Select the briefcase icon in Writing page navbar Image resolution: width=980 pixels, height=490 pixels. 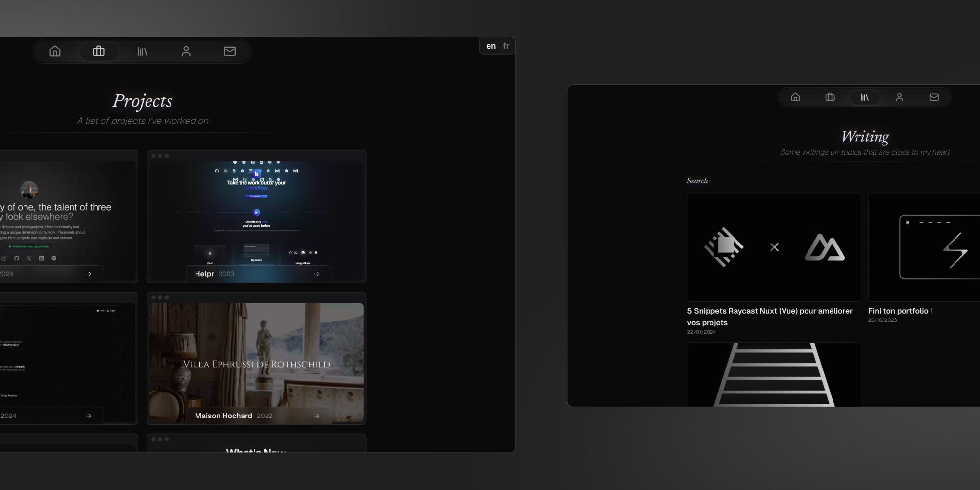point(830,97)
